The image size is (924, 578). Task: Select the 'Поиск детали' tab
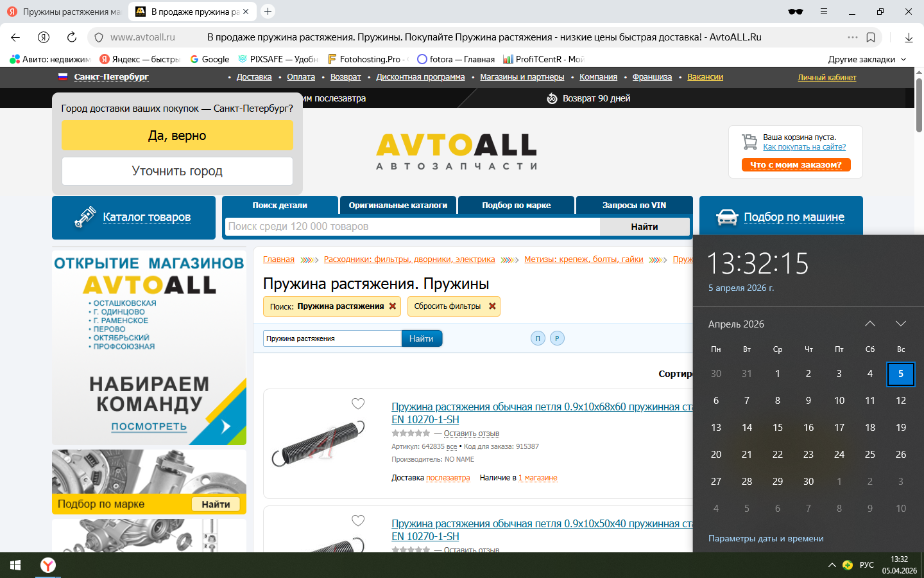[x=280, y=205]
